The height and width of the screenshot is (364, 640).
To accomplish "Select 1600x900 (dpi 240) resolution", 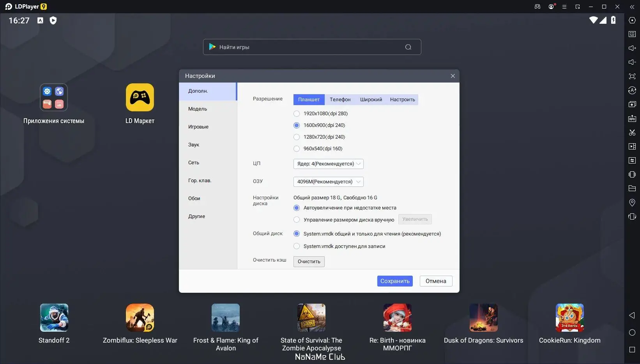I will tap(297, 125).
